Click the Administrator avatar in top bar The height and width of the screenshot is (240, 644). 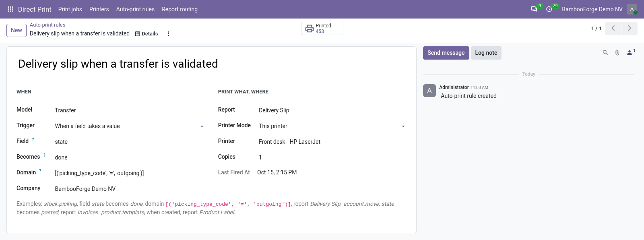[632, 9]
